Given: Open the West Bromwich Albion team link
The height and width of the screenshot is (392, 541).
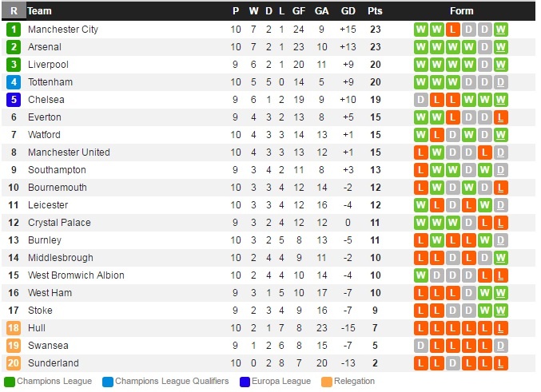Looking at the screenshot, I should 76,275.
